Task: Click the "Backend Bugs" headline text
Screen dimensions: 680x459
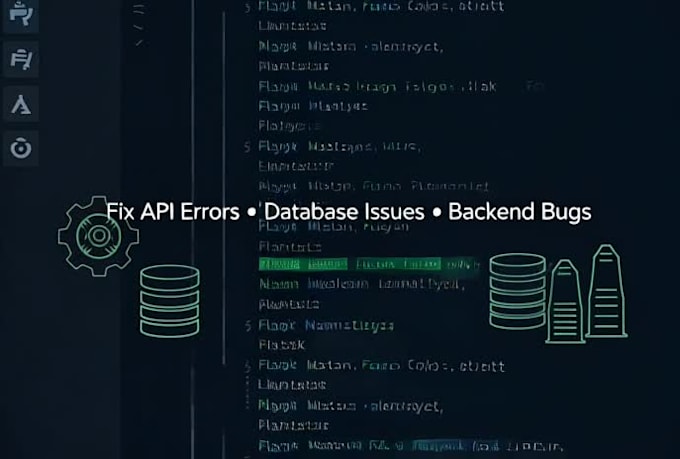Action: pyautogui.click(x=520, y=212)
